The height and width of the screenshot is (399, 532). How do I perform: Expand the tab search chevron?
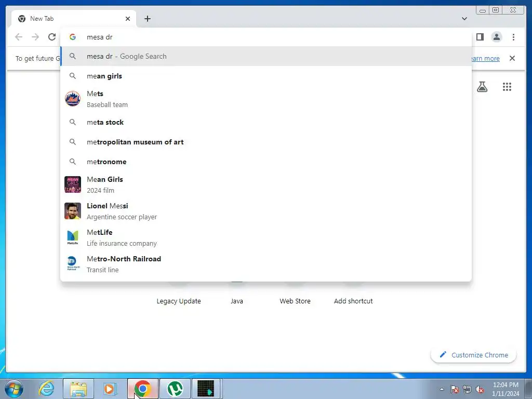464,19
